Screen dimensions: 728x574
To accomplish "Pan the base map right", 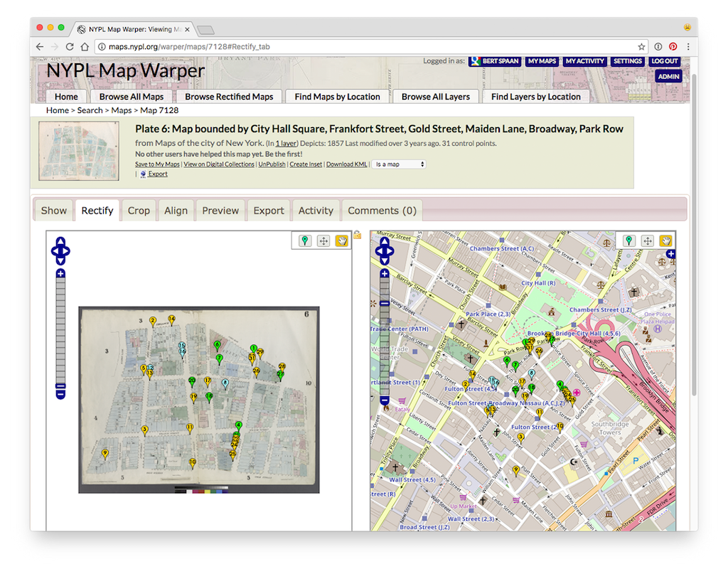I will pyautogui.click(x=391, y=251).
